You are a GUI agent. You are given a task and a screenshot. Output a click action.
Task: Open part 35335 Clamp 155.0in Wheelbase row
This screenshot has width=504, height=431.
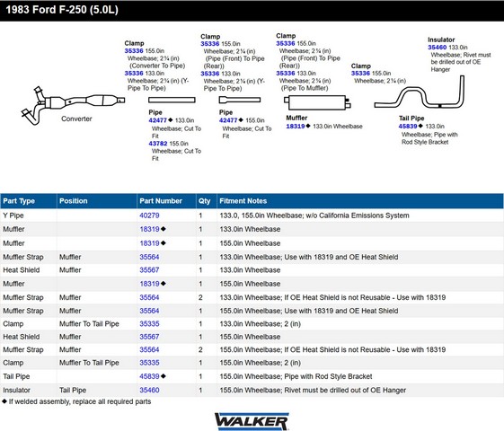(149, 363)
